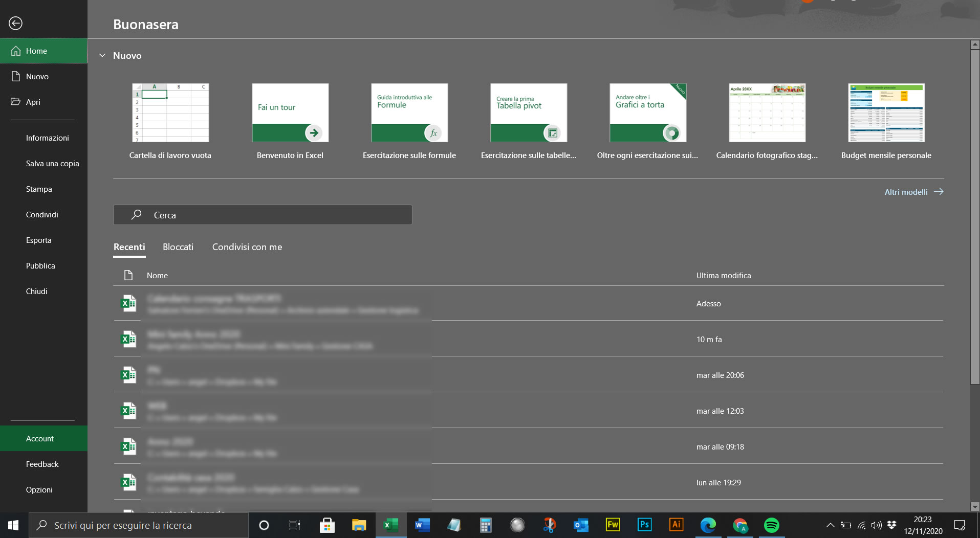
Task: Collapse the Nuovo section chevron
Action: [x=102, y=55]
